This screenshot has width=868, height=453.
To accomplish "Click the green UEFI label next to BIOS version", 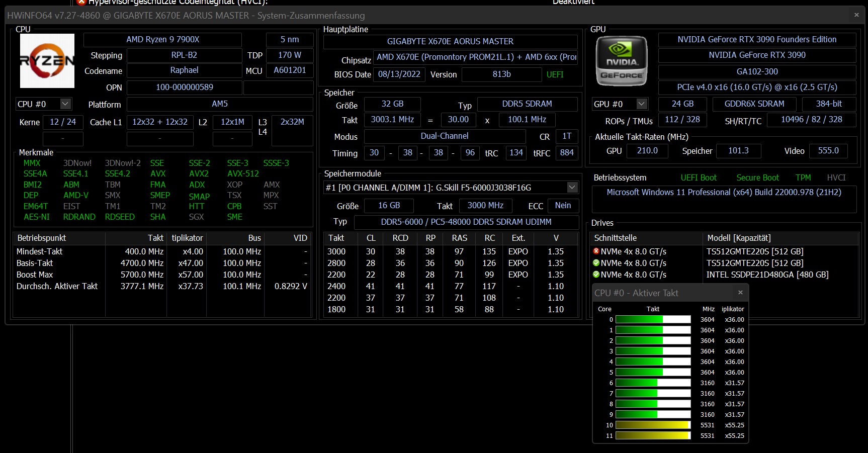I will [x=555, y=74].
